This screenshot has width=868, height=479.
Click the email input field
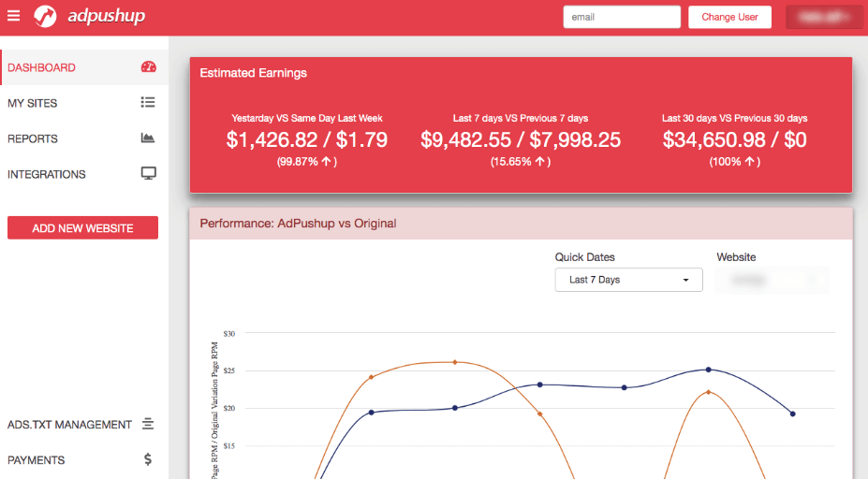(x=622, y=17)
